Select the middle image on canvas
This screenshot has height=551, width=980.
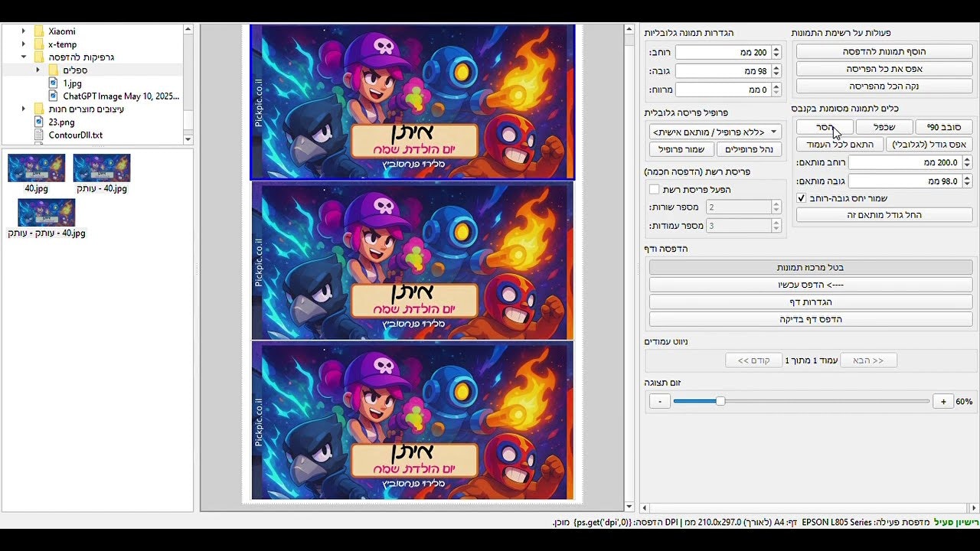412,261
